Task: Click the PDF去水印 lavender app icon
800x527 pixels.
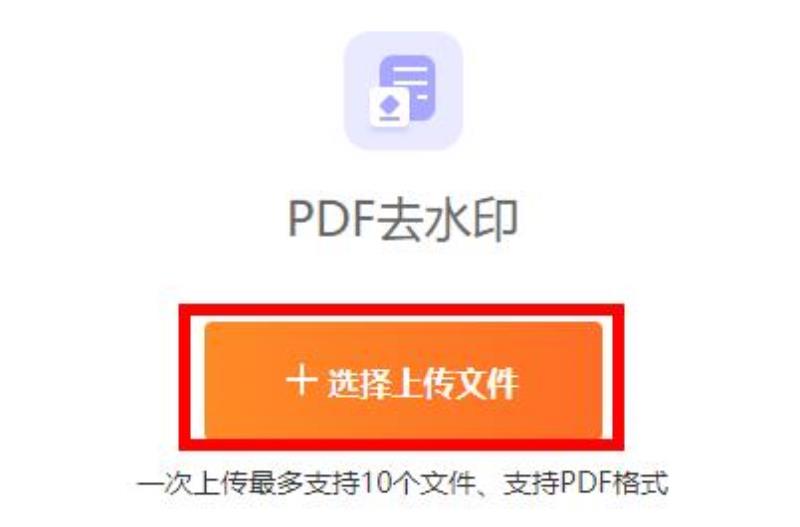Action: coord(403,90)
